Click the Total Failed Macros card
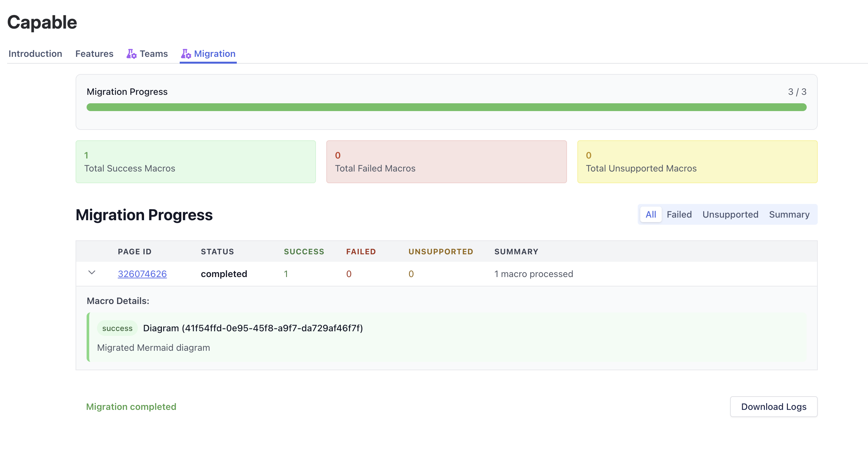Viewport: 868px width, 456px height. (446, 162)
